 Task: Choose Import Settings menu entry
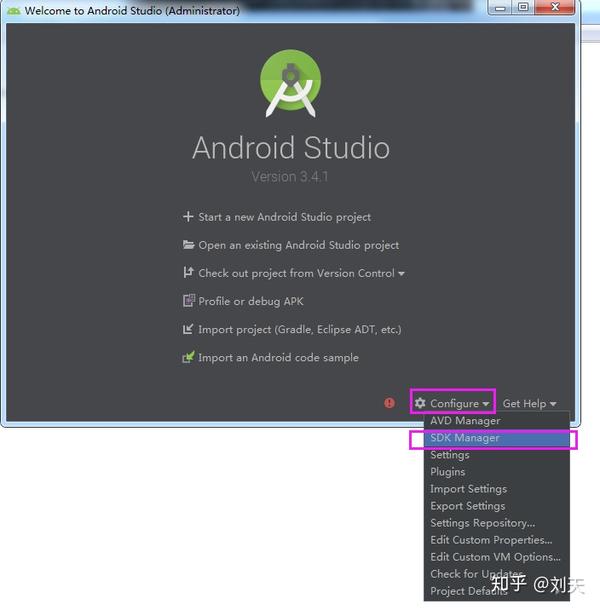pyautogui.click(x=496, y=489)
